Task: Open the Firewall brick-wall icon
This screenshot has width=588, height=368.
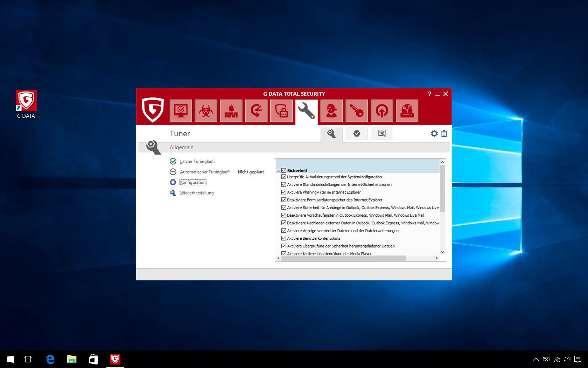Action: click(x=231, y=111)
